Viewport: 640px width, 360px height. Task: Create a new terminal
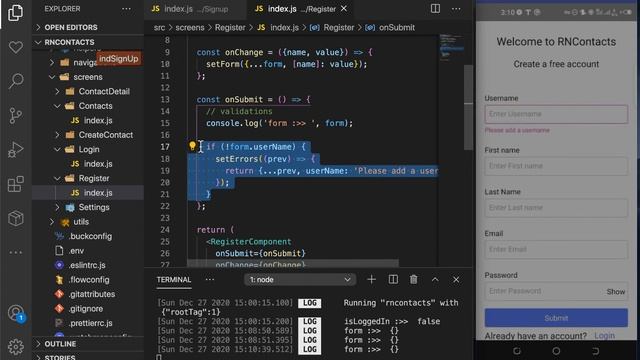click(371, 280)
